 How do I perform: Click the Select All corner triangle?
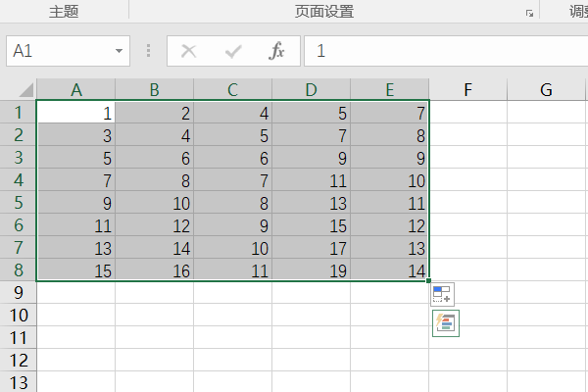[x=19, y=90]
